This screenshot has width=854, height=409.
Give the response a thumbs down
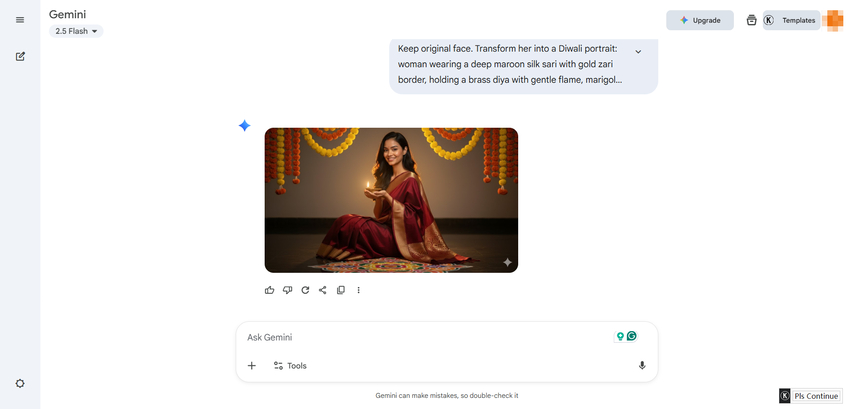click(288, 290)
